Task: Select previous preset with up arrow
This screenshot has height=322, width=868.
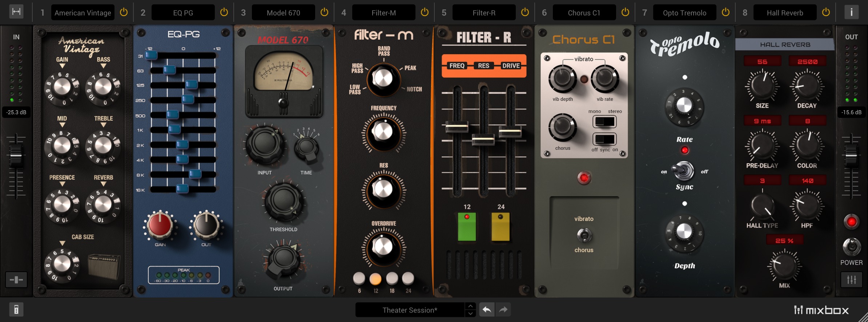Action: [x=470, y=306]
